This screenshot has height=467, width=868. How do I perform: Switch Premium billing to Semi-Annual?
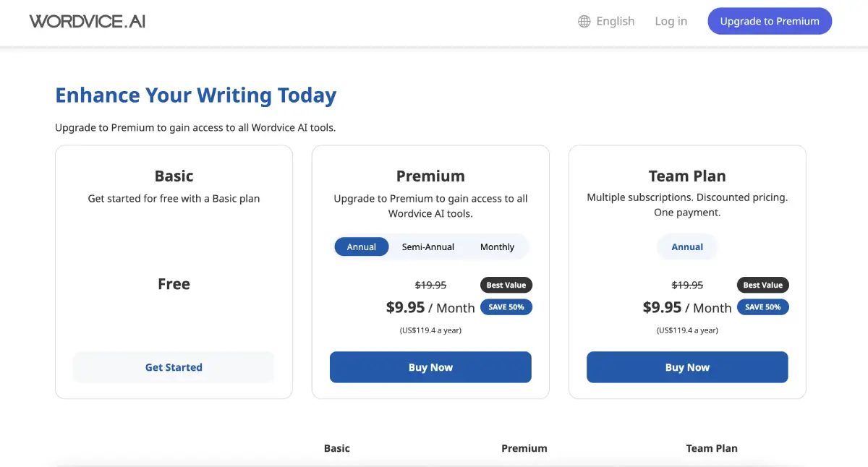pyautogui.click(x=428, y=247)
